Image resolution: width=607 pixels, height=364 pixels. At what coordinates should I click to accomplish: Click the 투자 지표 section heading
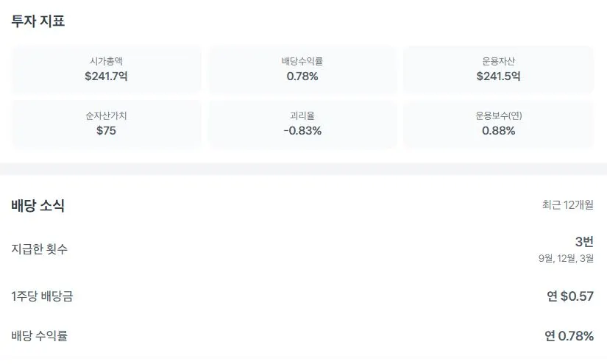point(38,21)
